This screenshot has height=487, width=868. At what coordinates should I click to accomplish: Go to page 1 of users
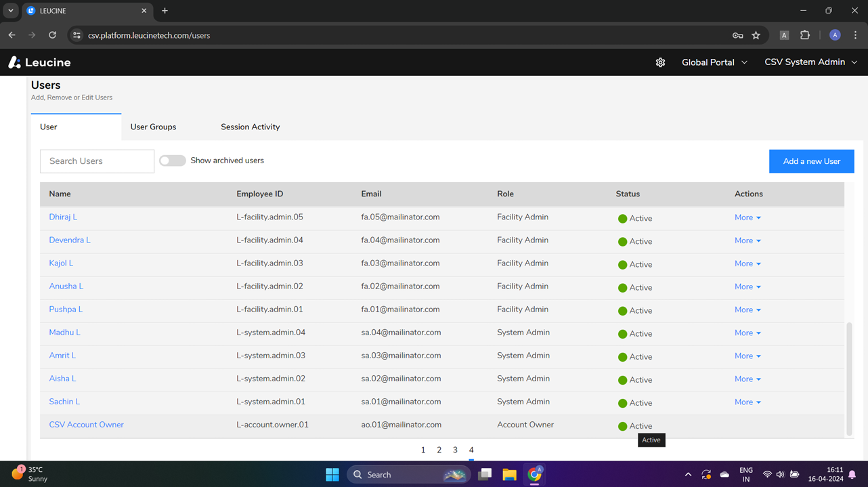(x=423, y=450)
